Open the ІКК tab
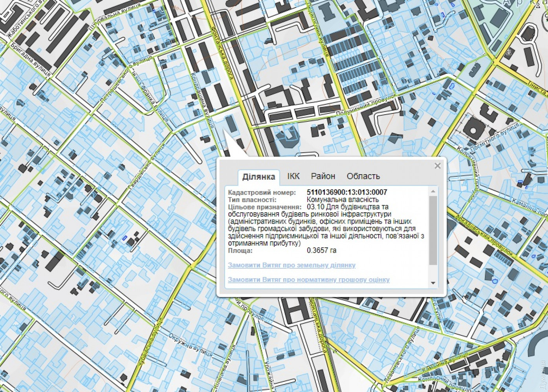 pos(293,176)
